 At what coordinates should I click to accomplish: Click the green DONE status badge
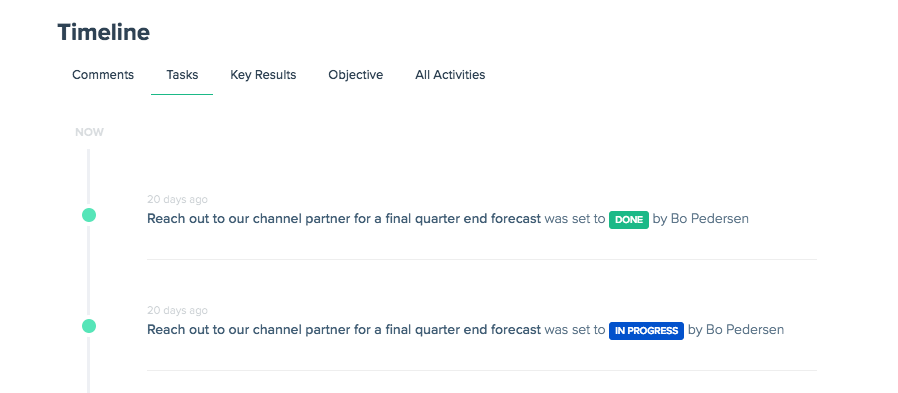[629, 219]
